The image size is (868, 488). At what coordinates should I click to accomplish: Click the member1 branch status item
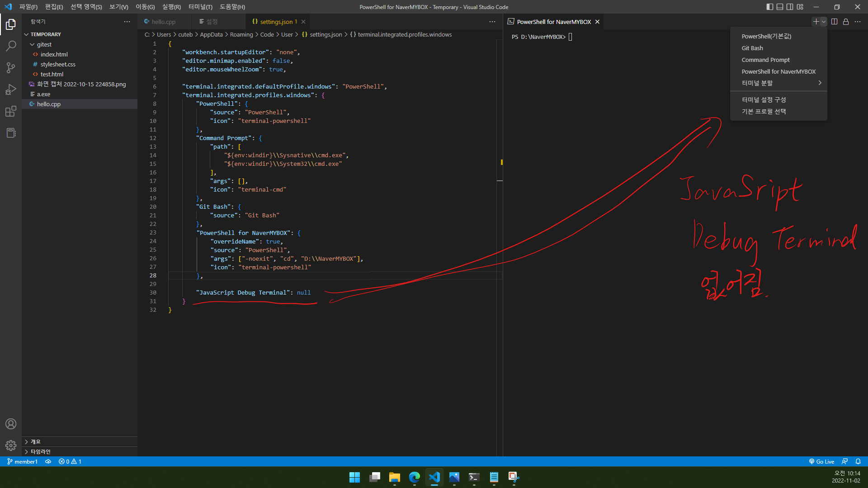click(22, 461)
